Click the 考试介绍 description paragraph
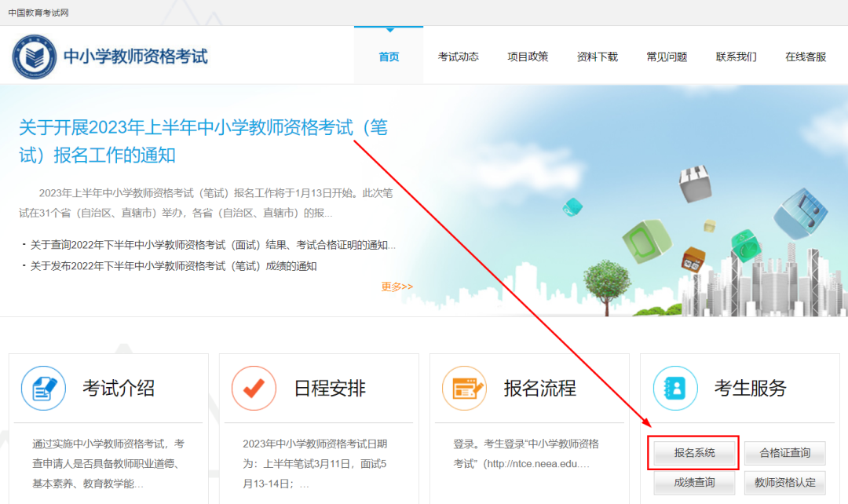The width and height of the screenshot is (848, 504). coord(108,464)
